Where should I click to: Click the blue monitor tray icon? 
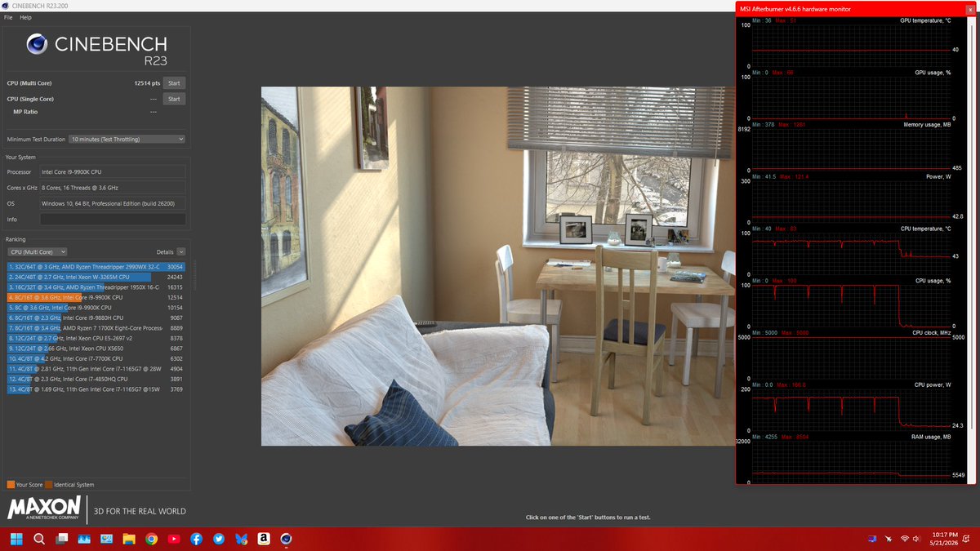coord(872,538)
